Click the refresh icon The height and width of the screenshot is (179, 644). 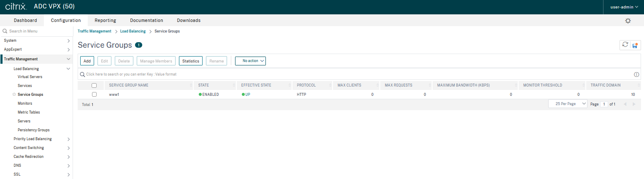pyautogui.click(x=625, y=45)
